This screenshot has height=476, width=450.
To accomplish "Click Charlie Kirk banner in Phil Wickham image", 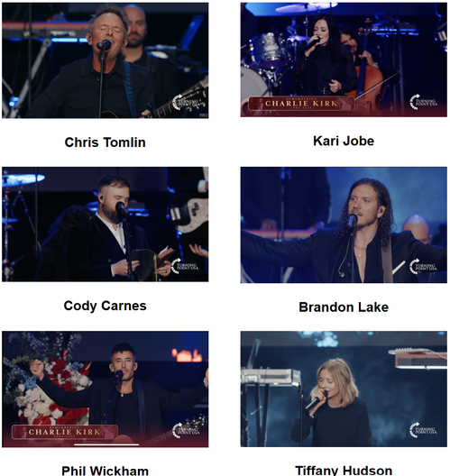I will pos(65,432).
